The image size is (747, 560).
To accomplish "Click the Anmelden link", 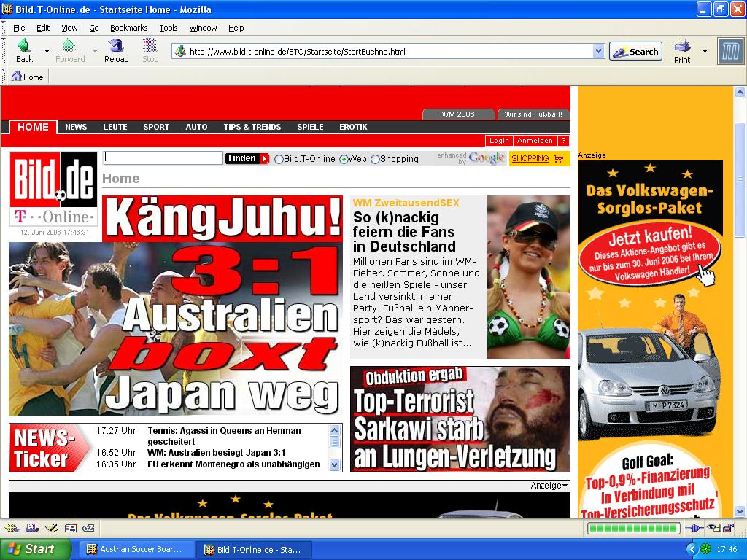I will [535, 141].
